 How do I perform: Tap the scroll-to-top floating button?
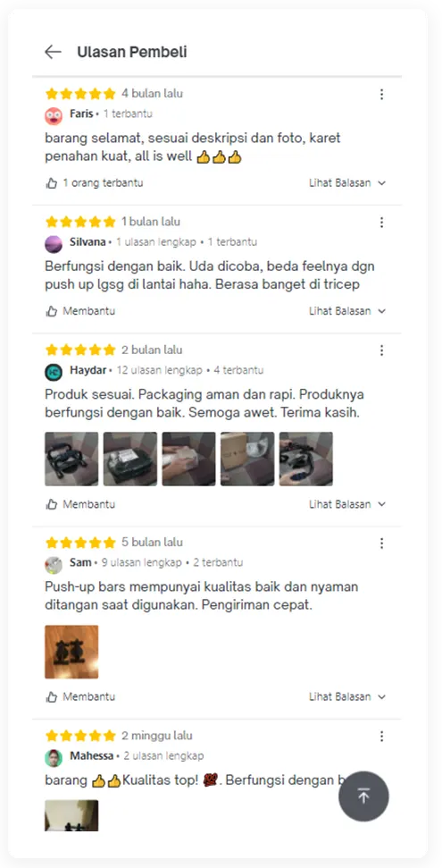(363, 796)
